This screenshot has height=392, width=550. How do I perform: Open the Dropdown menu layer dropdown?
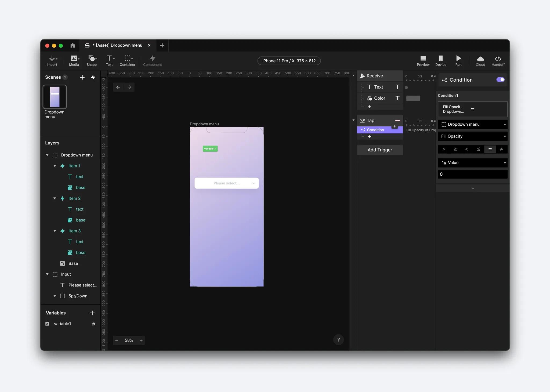(473, 124)
